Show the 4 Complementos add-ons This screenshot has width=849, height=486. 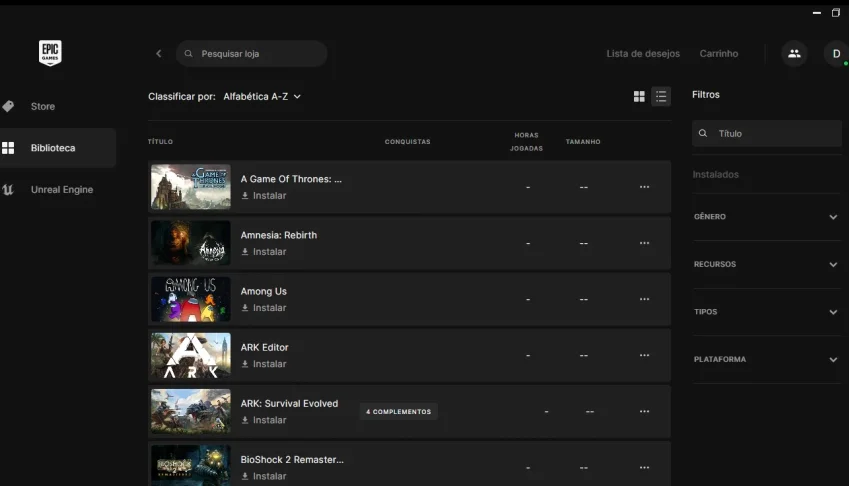coord(399,411)
